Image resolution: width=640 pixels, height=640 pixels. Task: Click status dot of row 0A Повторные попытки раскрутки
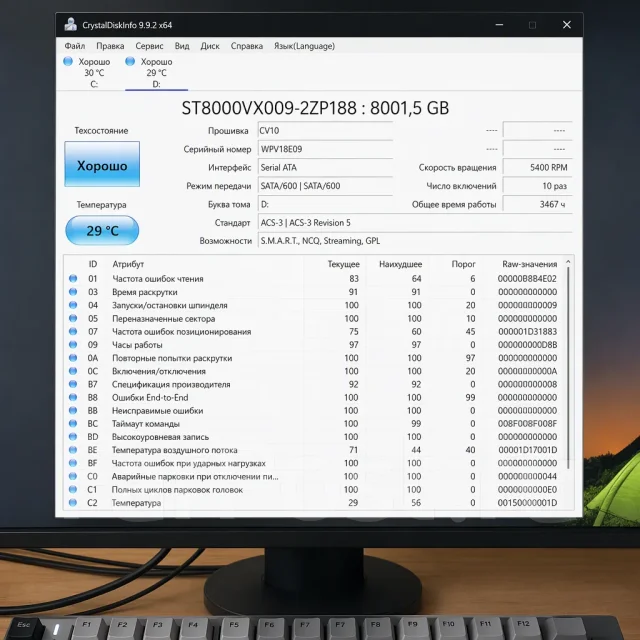point(73,358)
